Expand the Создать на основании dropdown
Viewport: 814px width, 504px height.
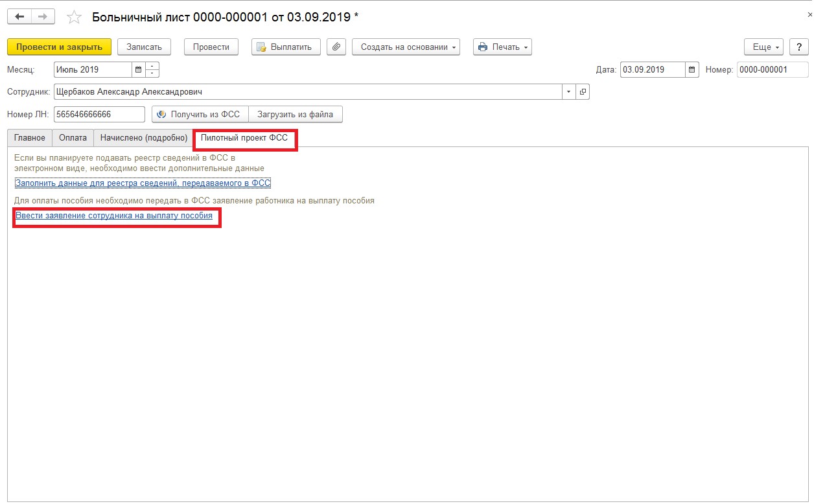406,47
